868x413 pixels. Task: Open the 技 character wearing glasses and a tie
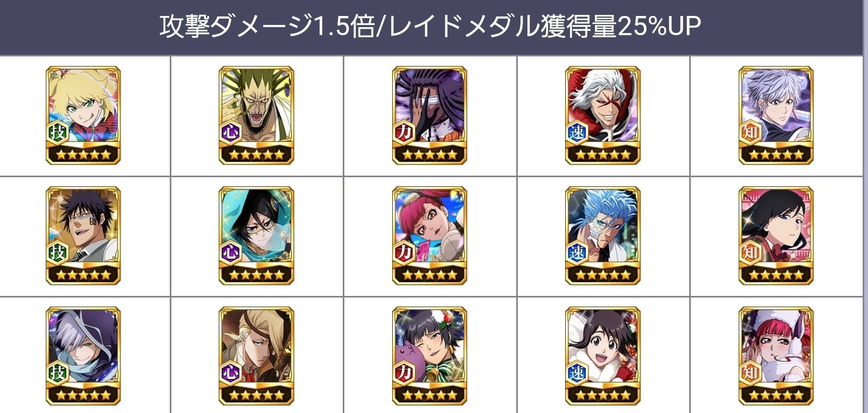(x=83, y=236)
